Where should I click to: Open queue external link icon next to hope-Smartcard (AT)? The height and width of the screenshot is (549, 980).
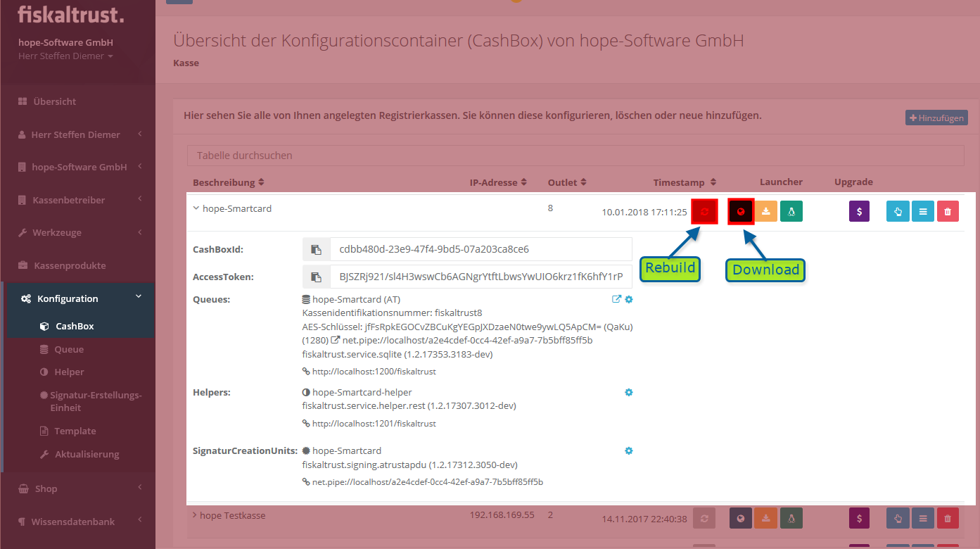click(x=616, y=299)
